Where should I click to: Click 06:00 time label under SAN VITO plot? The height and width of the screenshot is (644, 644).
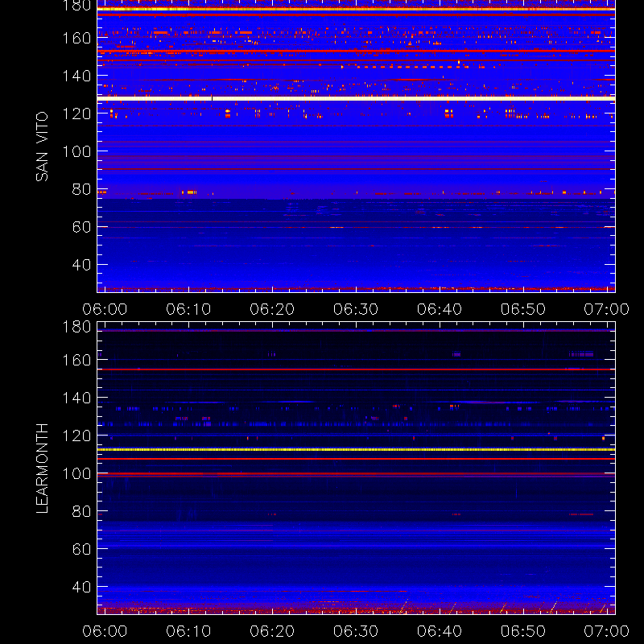pyautogui.click(x=105, y=309)
